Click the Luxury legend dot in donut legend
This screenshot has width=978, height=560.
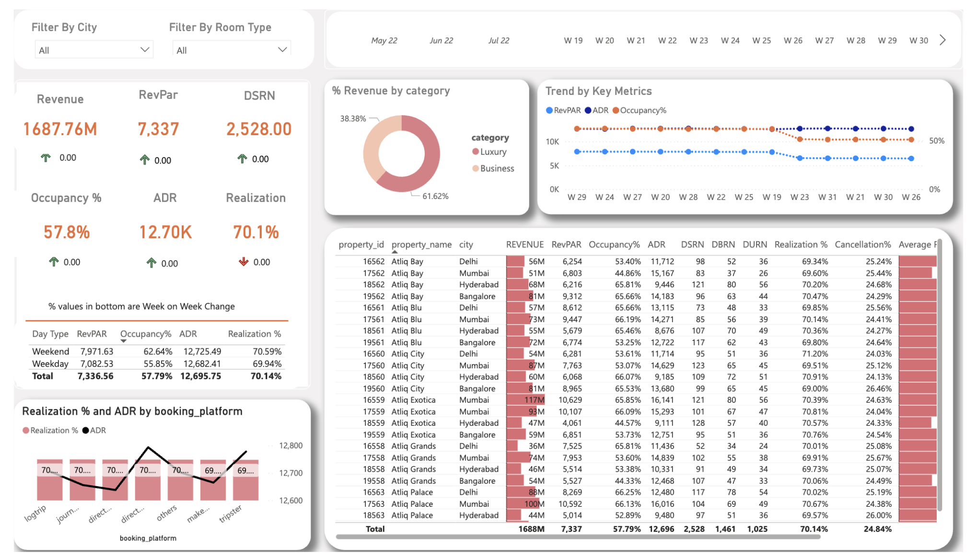tap(475, 152)
